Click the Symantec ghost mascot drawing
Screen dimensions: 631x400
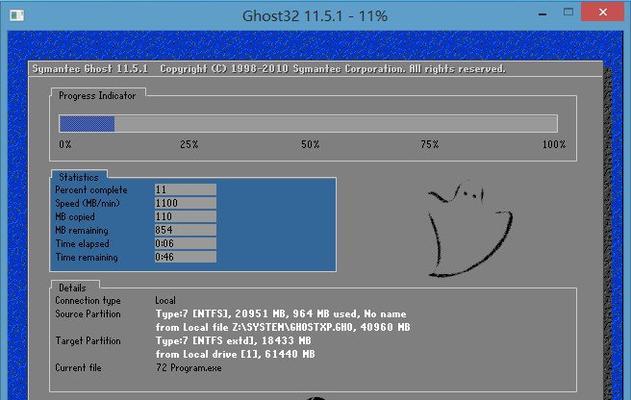pos(470,229)
